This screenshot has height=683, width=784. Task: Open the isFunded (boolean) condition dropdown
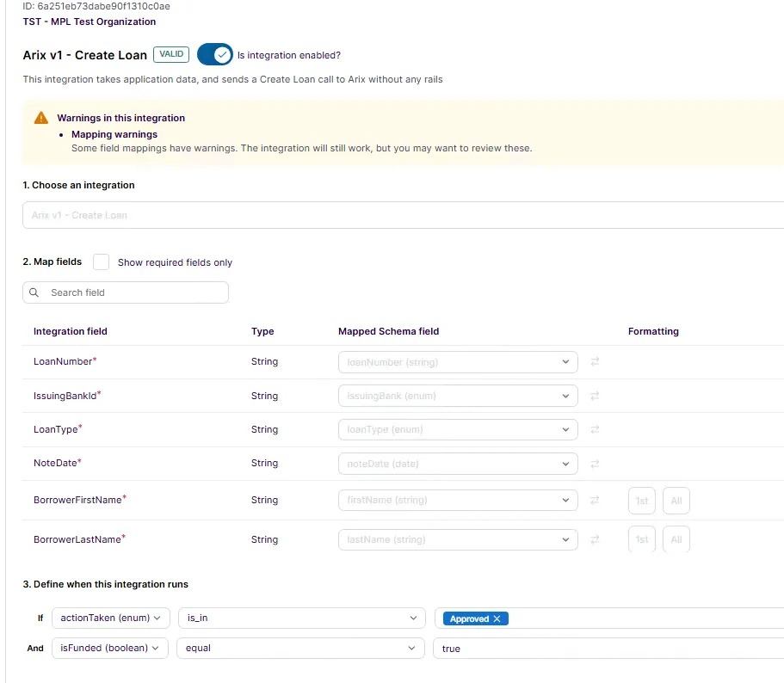(x=110, y=648)
